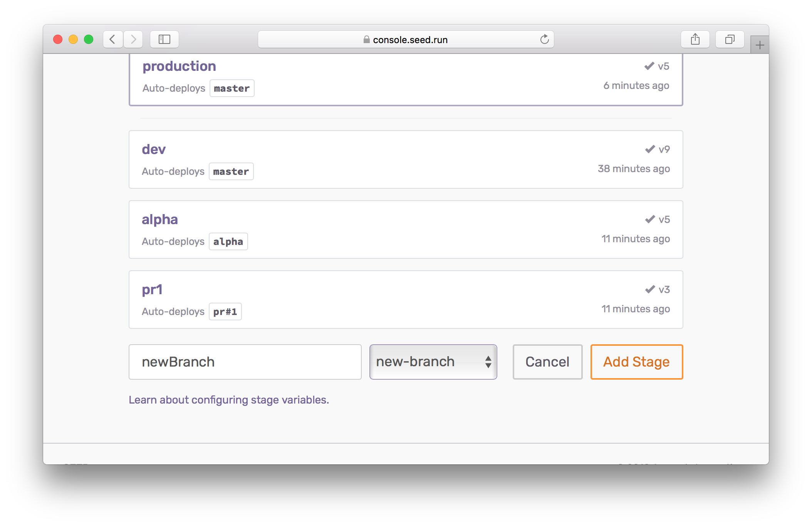The image size is (812, 526).
Task: Focus the newBranch stage name field
Action: 245,362
